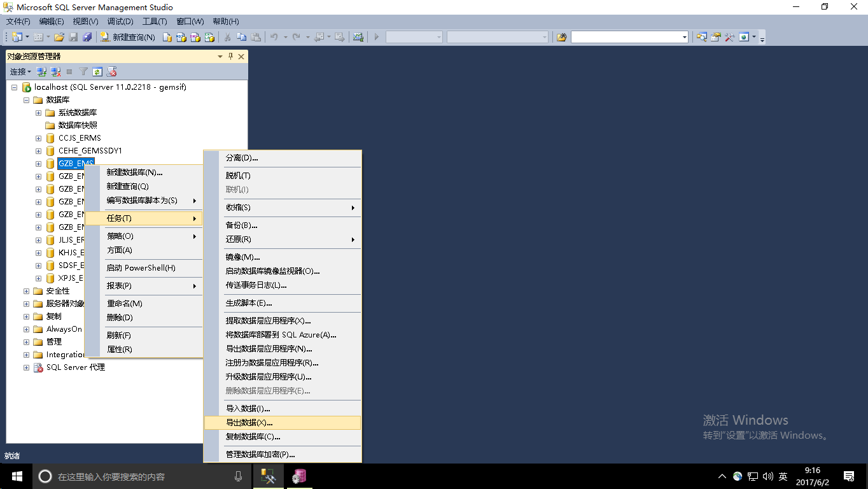Open 收缩(S) submenu
Screen dimensions: 868x489
[x=283, y=208]
